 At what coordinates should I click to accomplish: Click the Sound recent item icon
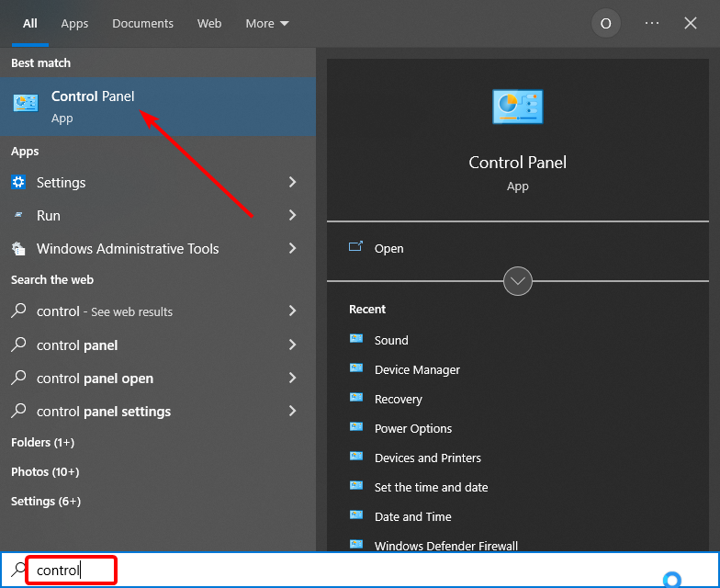click(x=356, y=340)
